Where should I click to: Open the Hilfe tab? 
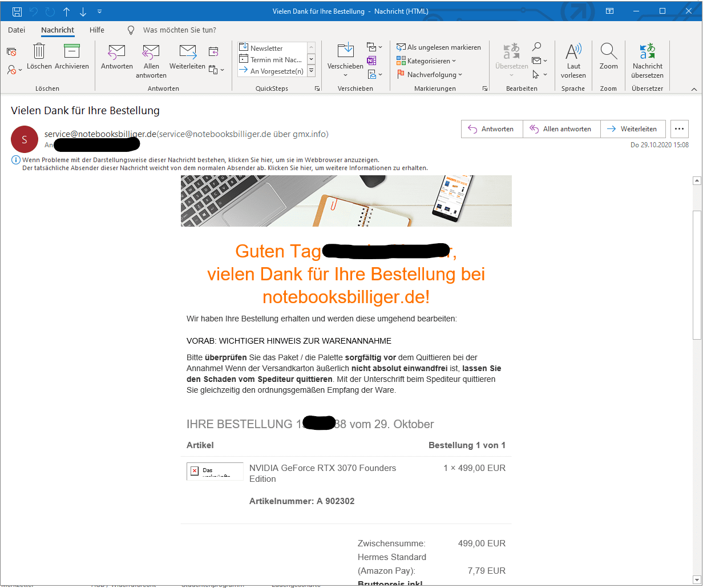tap(97, 30)
